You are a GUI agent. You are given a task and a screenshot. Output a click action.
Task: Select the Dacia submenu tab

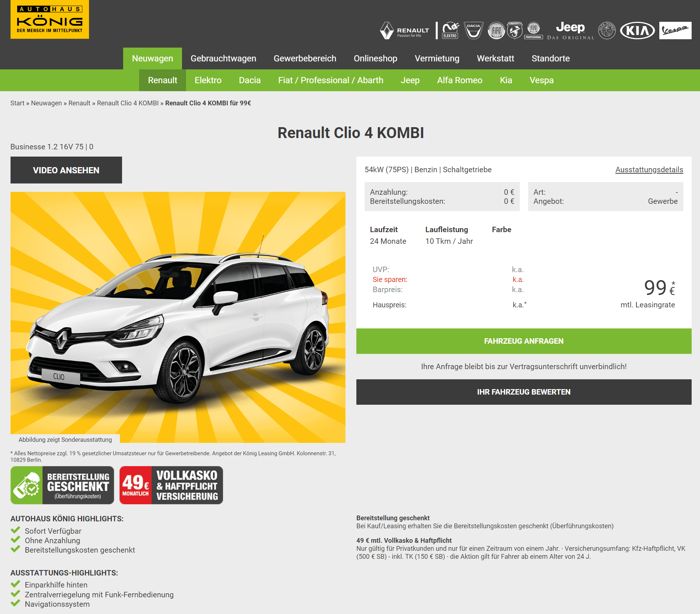(x=250, y=80)
